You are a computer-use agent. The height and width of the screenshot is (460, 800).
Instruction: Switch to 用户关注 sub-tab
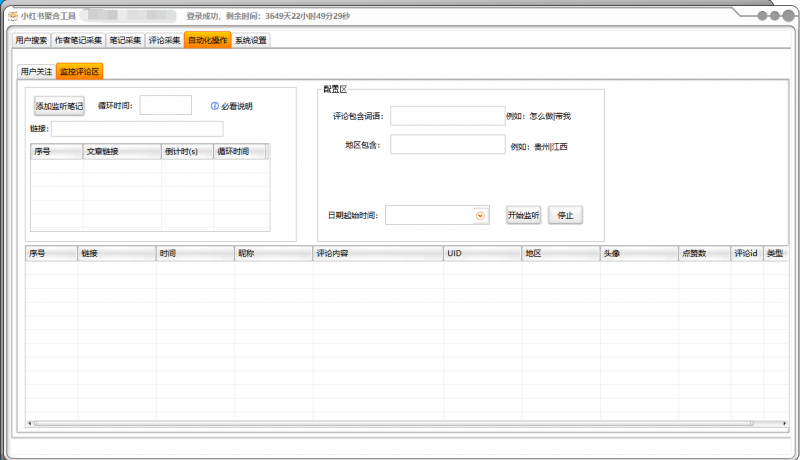36,71
